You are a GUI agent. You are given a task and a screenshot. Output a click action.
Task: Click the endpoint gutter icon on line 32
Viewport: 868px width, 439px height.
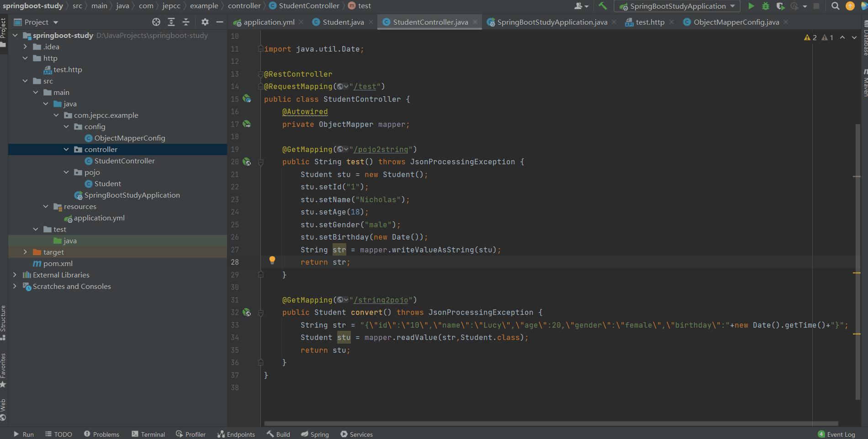pos(247,312)
